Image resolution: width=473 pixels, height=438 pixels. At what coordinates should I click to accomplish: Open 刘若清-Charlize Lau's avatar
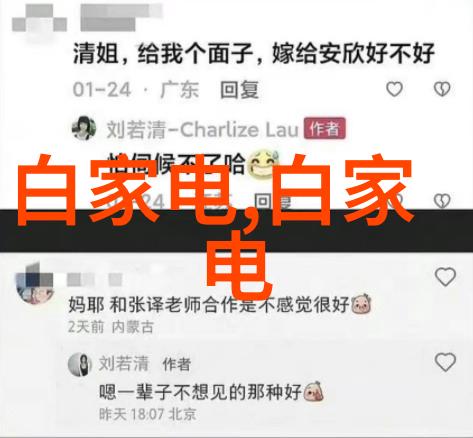[x=84, y=128]
